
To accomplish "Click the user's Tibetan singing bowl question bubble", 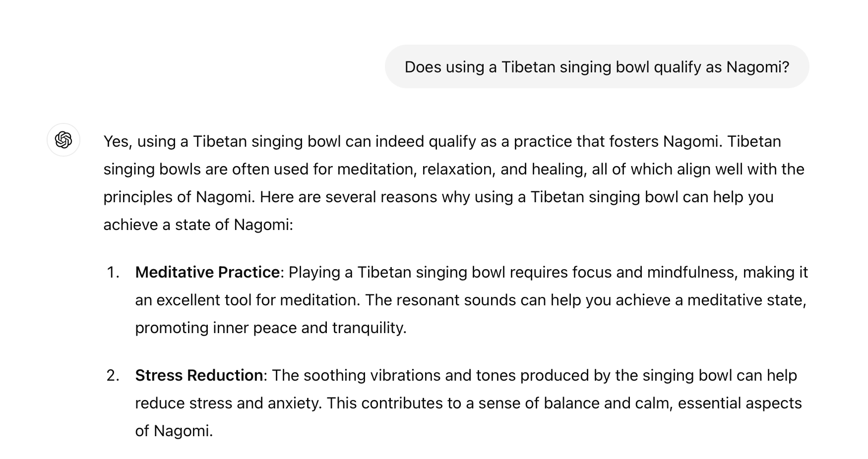I will [597, 67].
